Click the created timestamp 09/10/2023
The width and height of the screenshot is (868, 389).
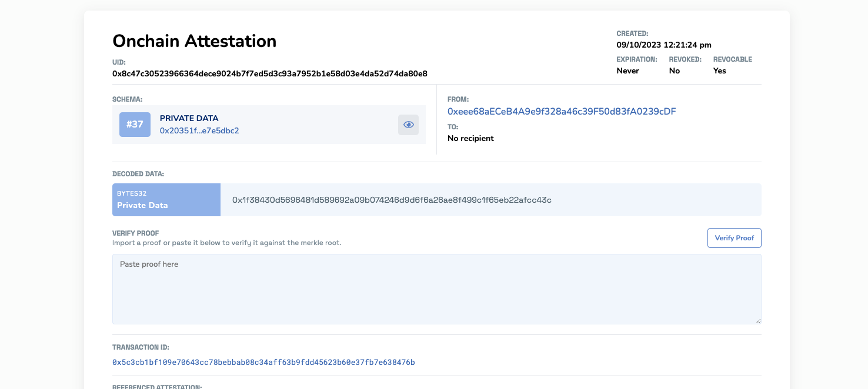click(x=663, y=45)
